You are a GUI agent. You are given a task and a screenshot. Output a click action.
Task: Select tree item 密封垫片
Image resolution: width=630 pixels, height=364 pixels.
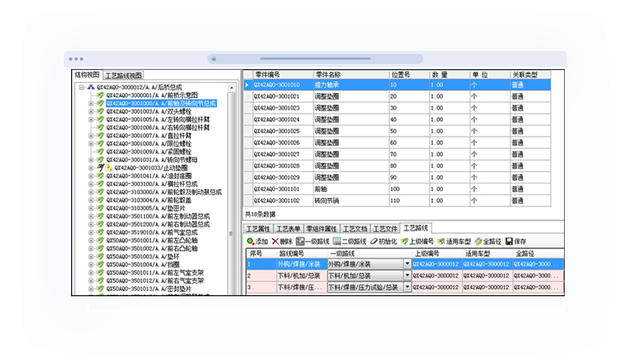click(x=149, y=288)
